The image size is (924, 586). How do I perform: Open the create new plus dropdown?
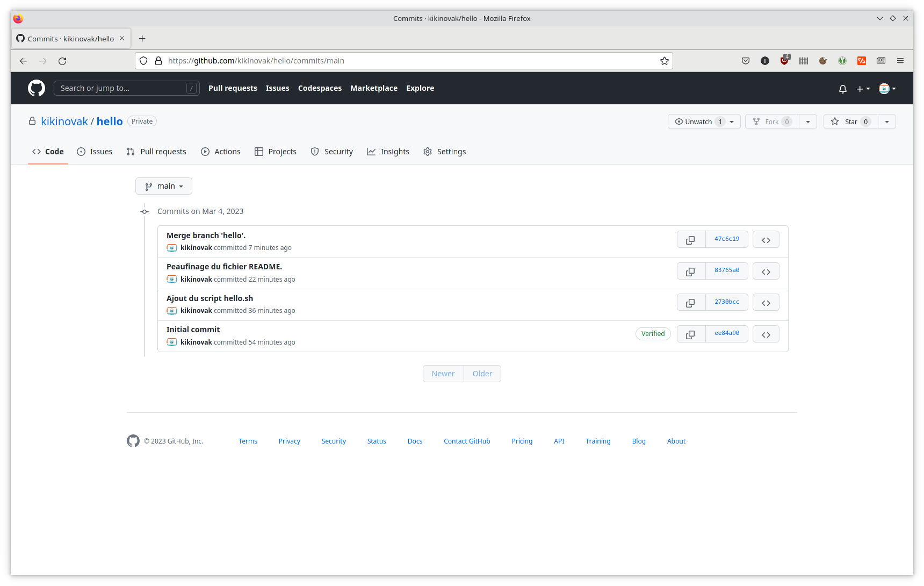tap(863, 89)
